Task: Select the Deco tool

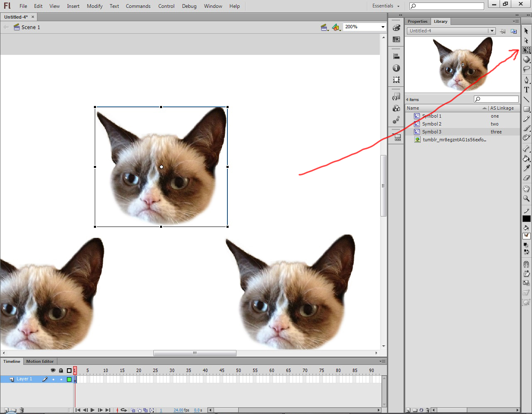Action: [x=527, y=138]
